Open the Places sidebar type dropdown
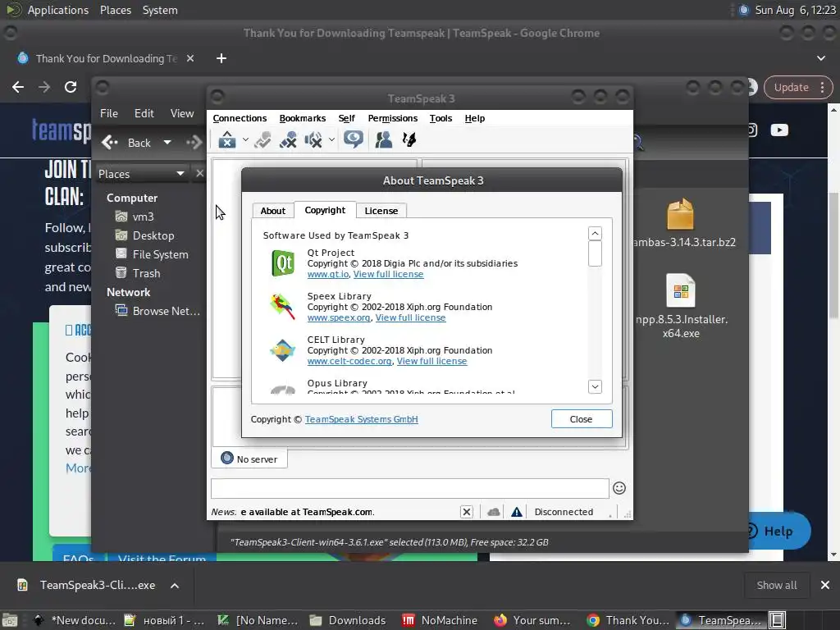840x630 pixels. click(x=180, y=174)
